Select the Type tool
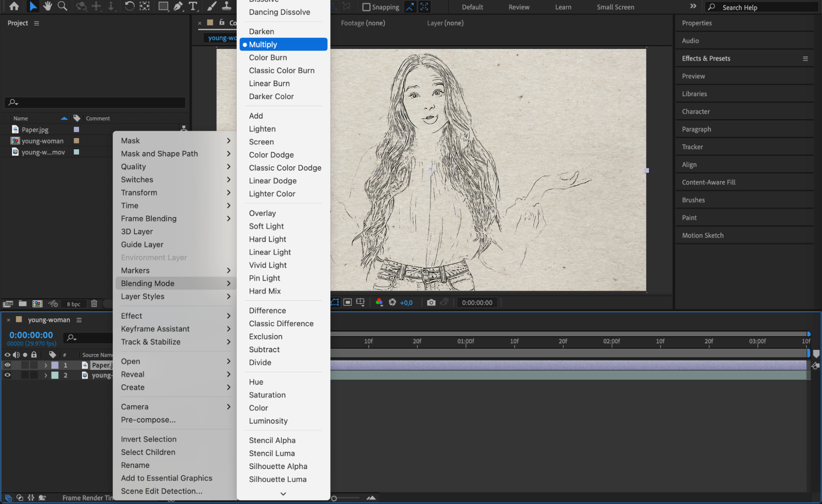This screenshot has width=822, height=504. (x=192, y=6)
